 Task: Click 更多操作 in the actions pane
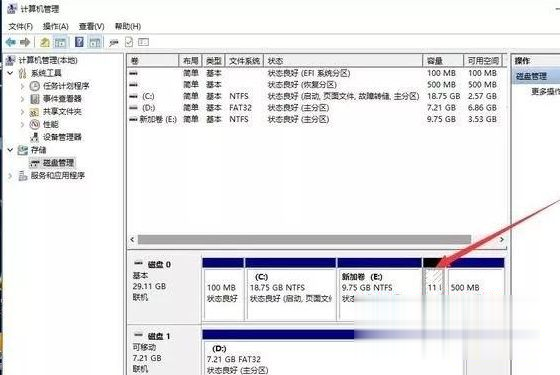pyautogui.click(x=545, y=92)
